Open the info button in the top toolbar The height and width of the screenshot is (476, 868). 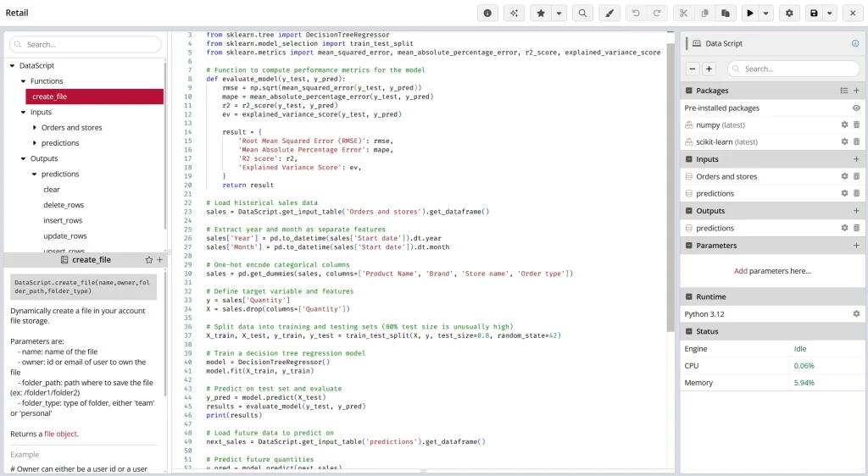487,14
